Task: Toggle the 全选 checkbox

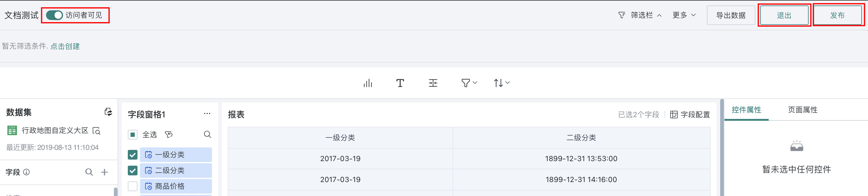Action: 133,135
